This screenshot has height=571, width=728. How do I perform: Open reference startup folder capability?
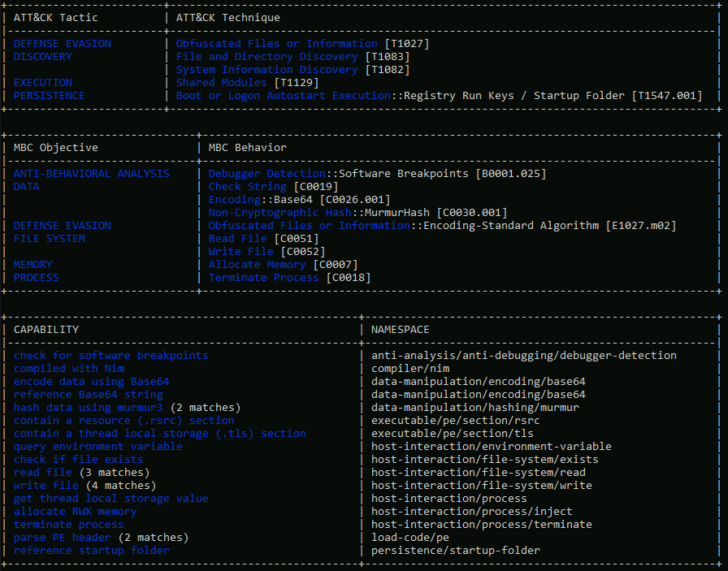coord(92,551)
